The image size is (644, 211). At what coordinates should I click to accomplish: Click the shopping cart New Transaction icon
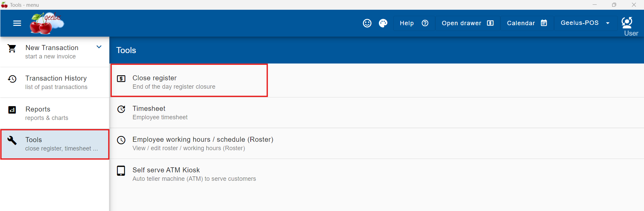click(x=12, y=49)
